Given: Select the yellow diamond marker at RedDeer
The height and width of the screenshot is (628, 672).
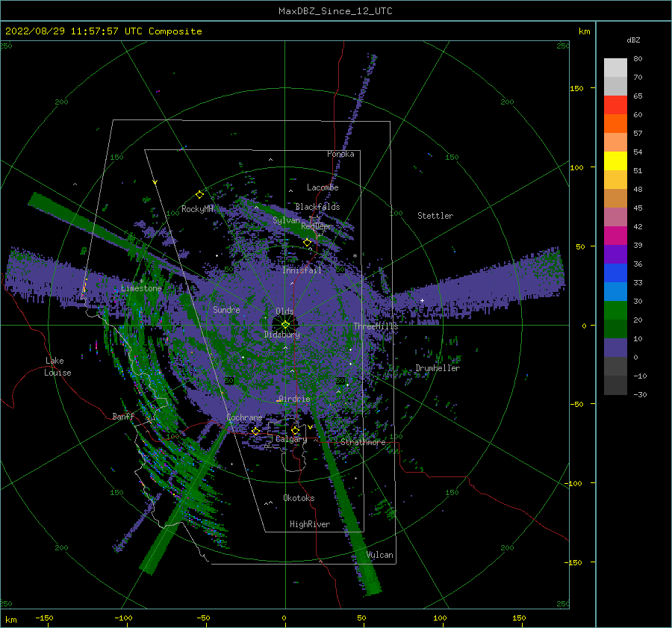Looking at the screenshot, I should [x=307, y=243].
